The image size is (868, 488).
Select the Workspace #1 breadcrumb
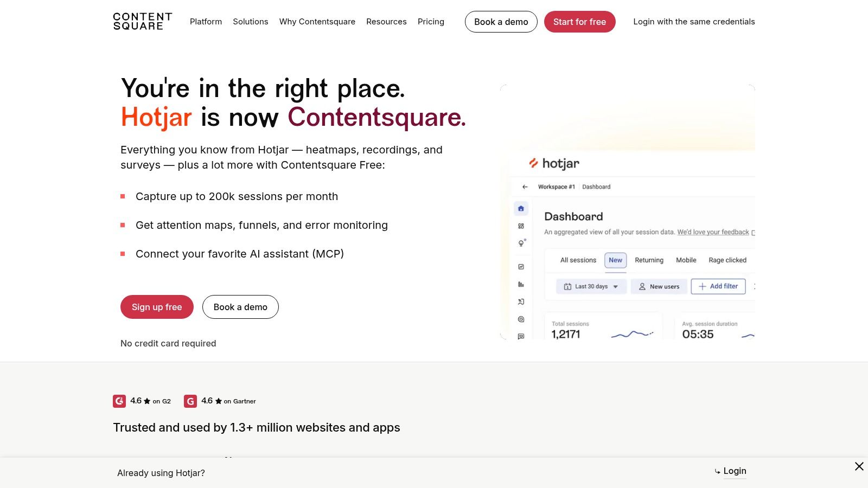point(556,187)
